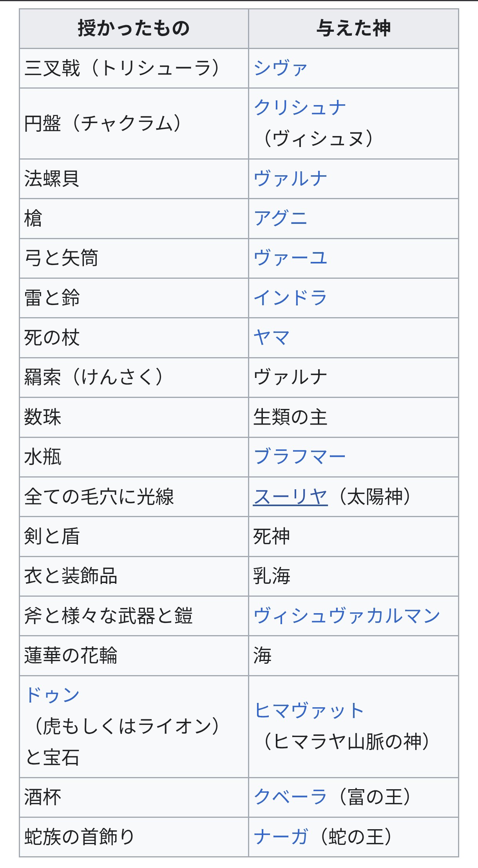Open the ヴィシュヴァカルマン link
Screen dimensions: 478x868
coord(347,616)
